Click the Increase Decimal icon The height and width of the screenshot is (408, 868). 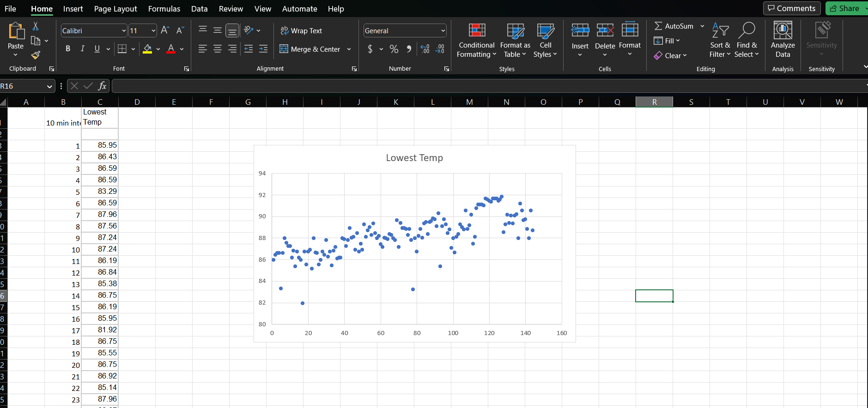click(425, 49)
